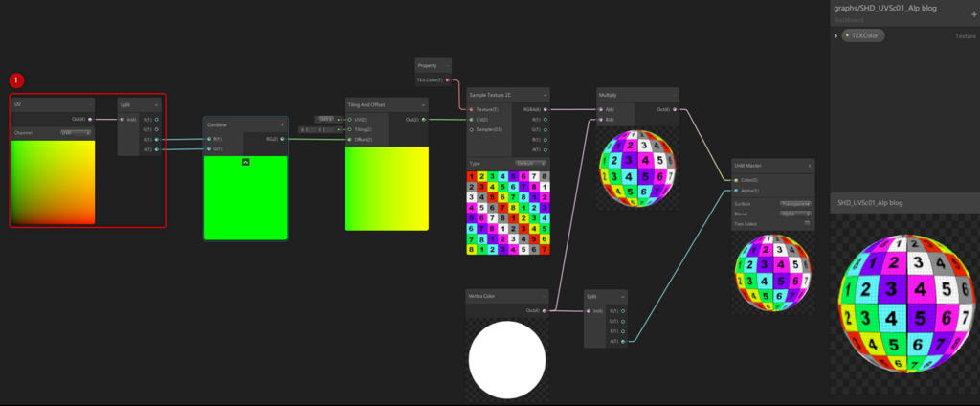Viewport: 980px width, 406px height.
Task: Click the Sample Texture 2D numbered grid preview
Action: point(509,213)
